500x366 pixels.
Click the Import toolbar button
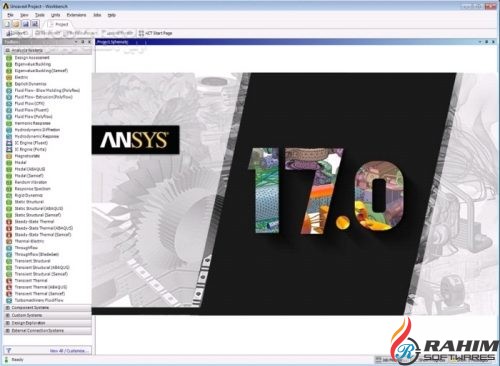[17, 33]
